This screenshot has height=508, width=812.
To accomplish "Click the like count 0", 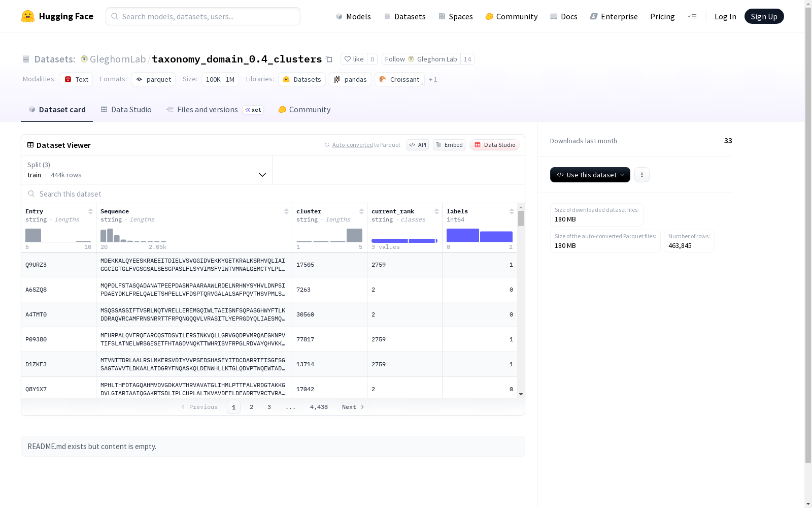I will click(x=373, y=59).
